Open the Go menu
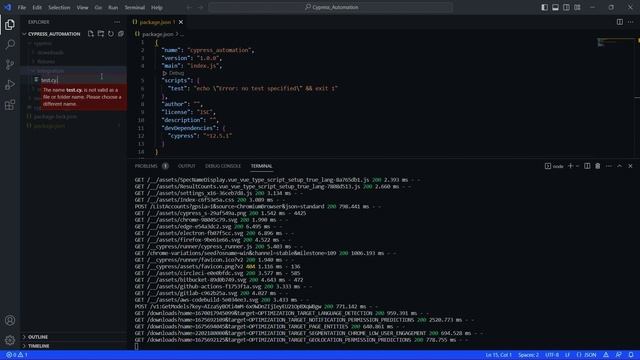The height and width of the screenshot is (360, 640). click(98, 7)
